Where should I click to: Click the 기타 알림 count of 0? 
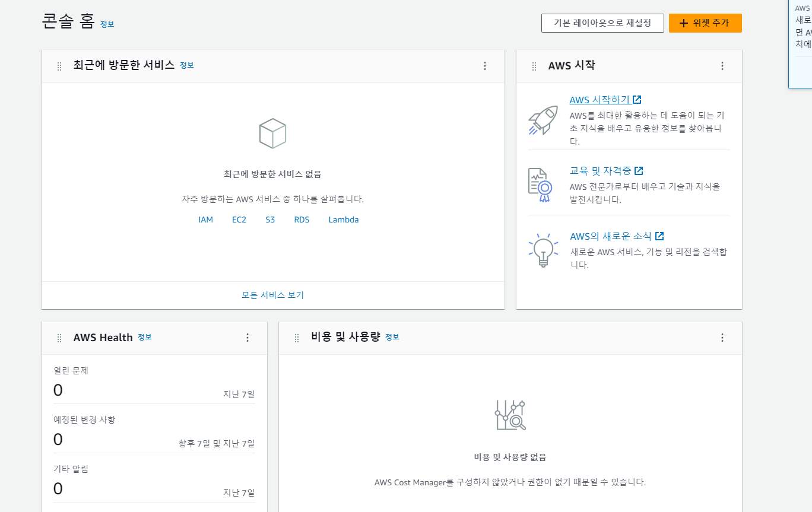[x=58, y=489]
